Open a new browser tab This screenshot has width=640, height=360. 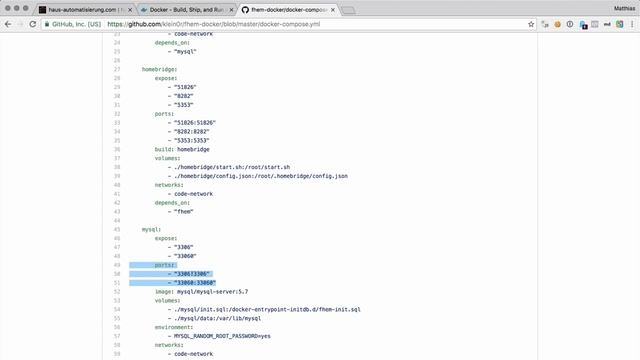point(348,10)
